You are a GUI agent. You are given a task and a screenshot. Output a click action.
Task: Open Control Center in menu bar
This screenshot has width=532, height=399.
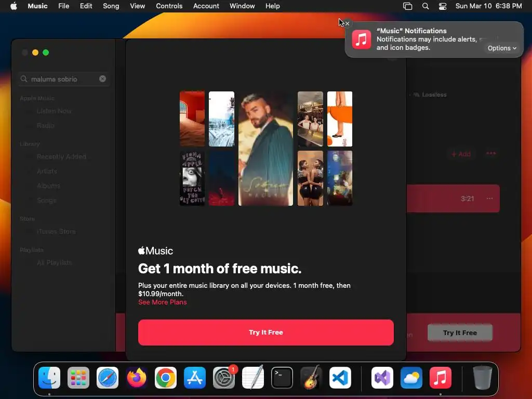tap(443, 6)
